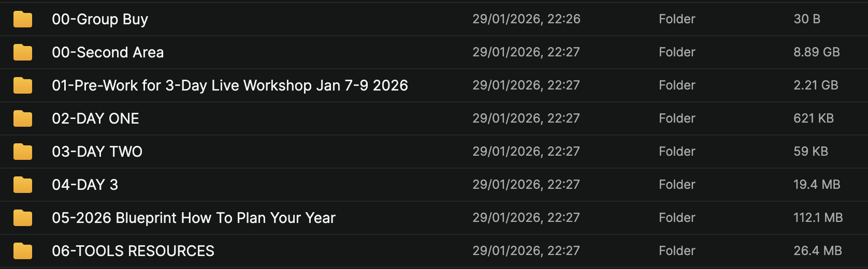
Task: Open the 00-Group Buy folder name
Action: (x=100, y=19)
